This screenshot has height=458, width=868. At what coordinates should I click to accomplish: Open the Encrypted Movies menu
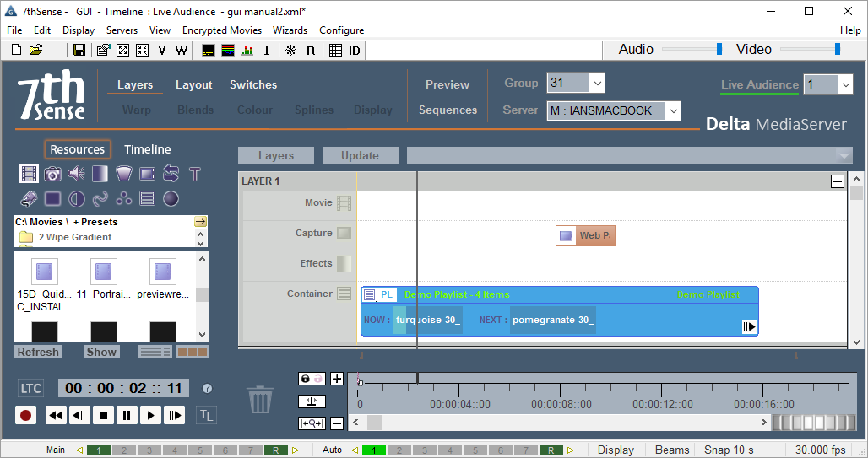click(x=221, y=30)
